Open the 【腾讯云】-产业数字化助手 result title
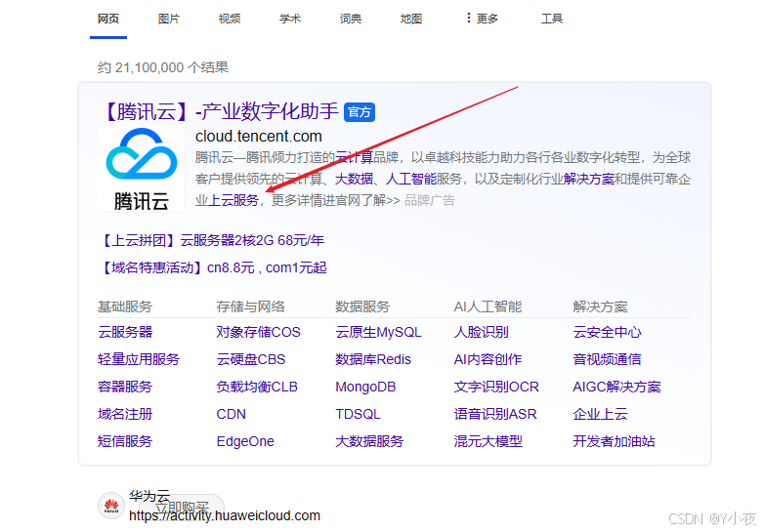Image resolution: width=763 pixels, height=532 pixels. tap(220, 112)
